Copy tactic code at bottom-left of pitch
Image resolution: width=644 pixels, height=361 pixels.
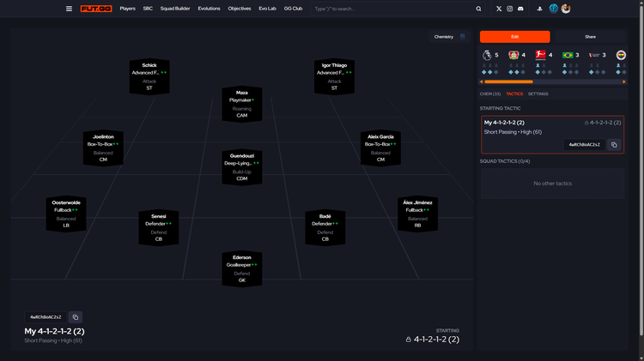coord(75,316)
